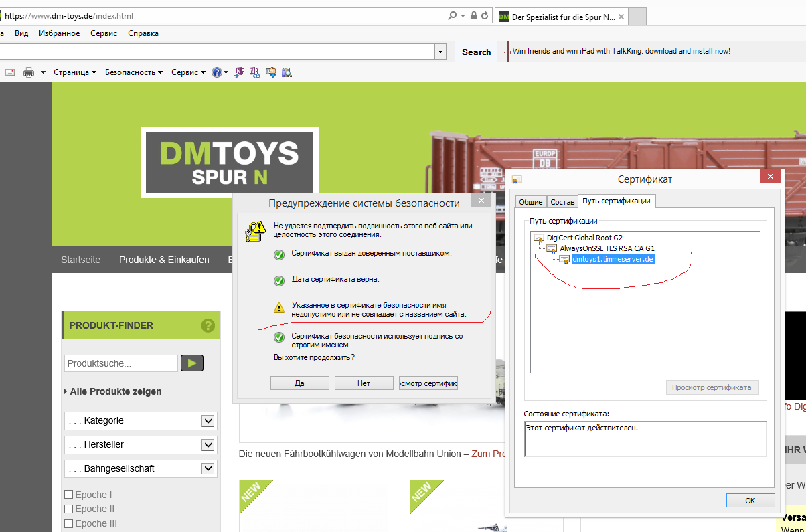Open a new blank browser tab
This screenshot has width=806, height=532.
tap(637, 17)
